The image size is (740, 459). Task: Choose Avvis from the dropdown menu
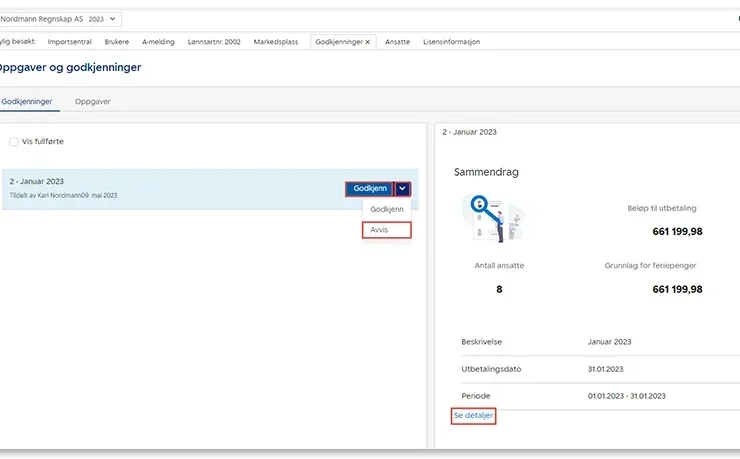[386, 230]
